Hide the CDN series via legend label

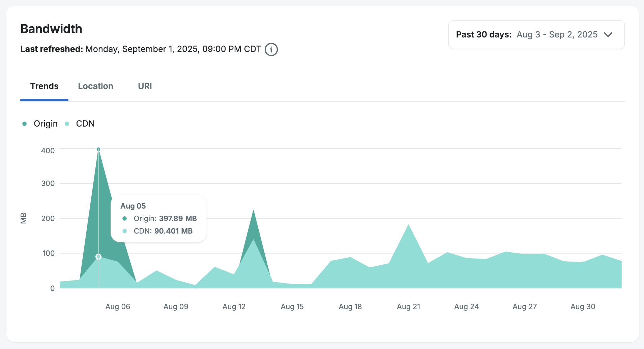85,124
